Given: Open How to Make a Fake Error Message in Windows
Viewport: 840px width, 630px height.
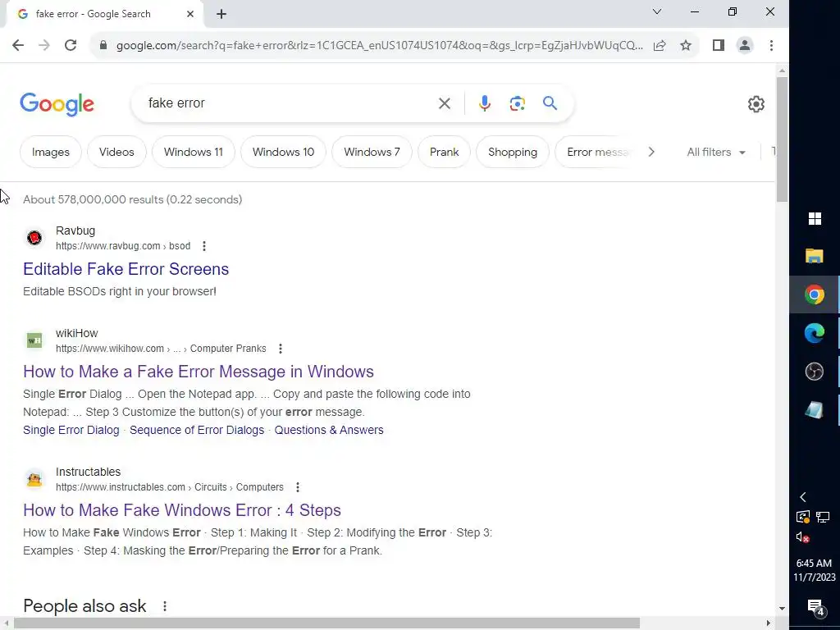Looking at the screenshot, I should (199, 372).
